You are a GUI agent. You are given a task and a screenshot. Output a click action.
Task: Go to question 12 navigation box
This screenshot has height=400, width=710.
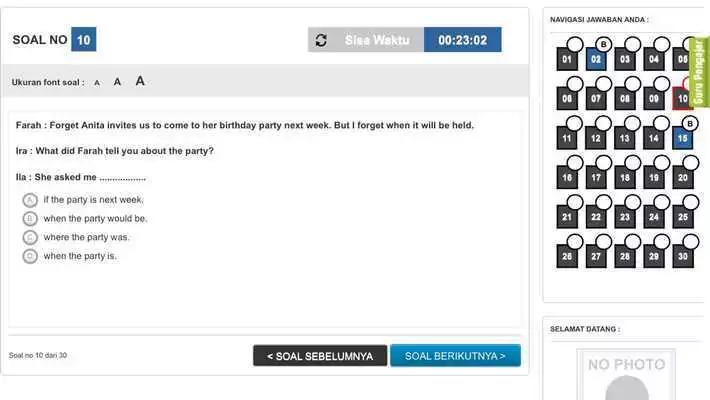pyautogui.click(x=595, y=139)
